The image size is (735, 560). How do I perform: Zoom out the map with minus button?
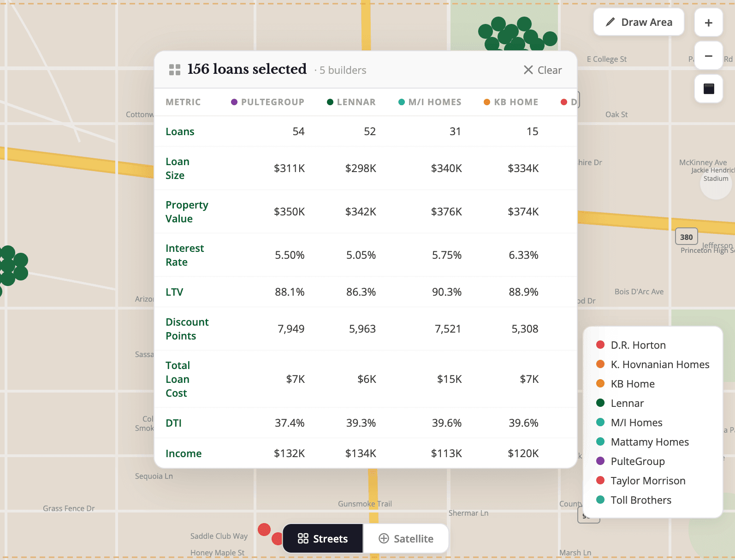pos(709,56)
